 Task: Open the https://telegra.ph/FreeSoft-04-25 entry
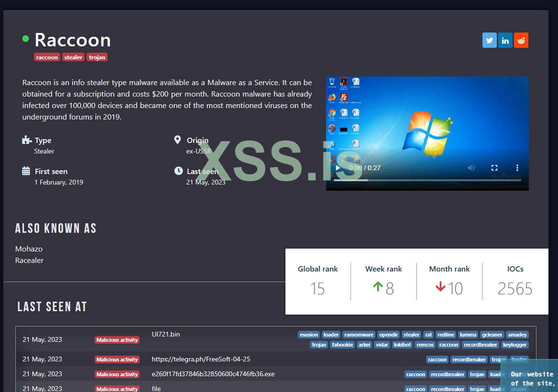point(201,359)
